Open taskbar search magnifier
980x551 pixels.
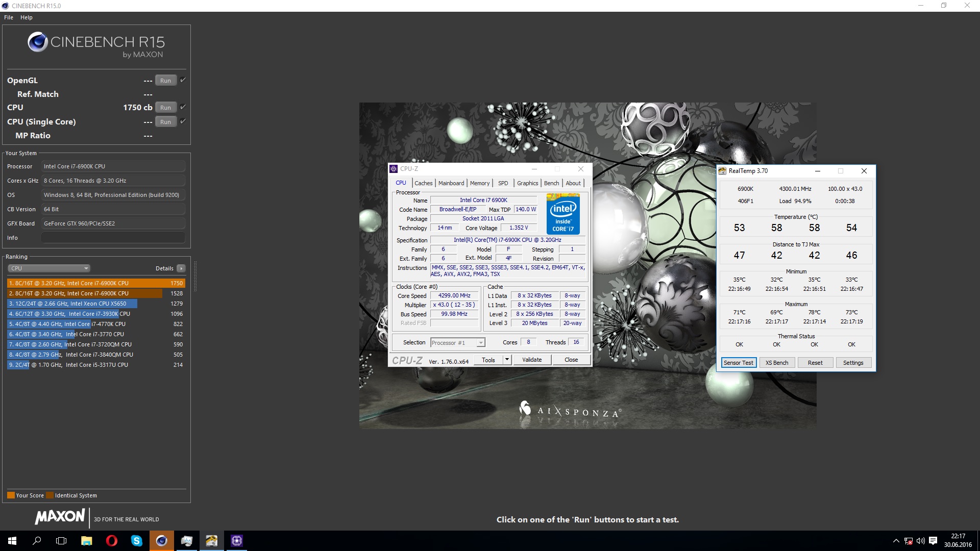(x=37, y=541)
